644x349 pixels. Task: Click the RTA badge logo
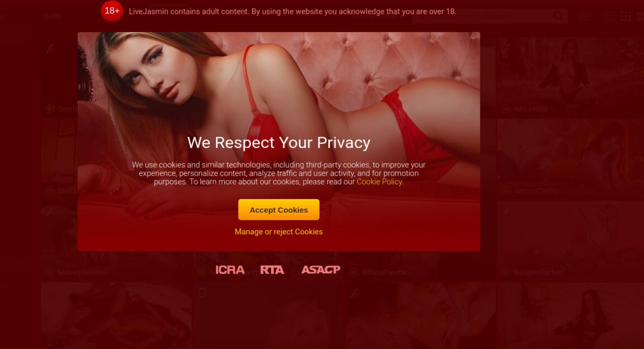272,270
